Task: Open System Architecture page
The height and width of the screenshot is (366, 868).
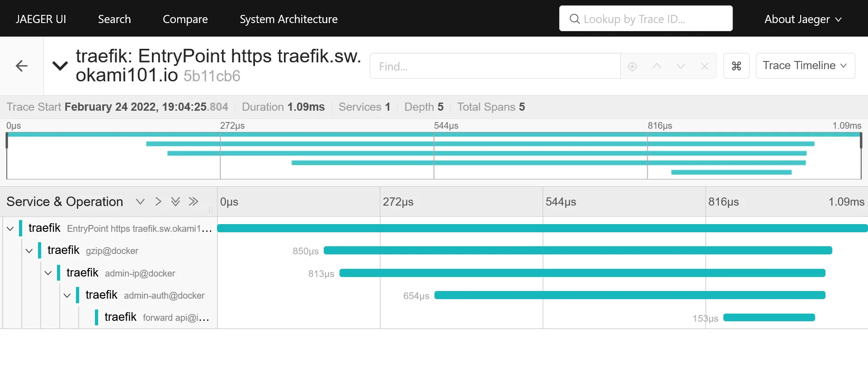Action: pos(288,19)
